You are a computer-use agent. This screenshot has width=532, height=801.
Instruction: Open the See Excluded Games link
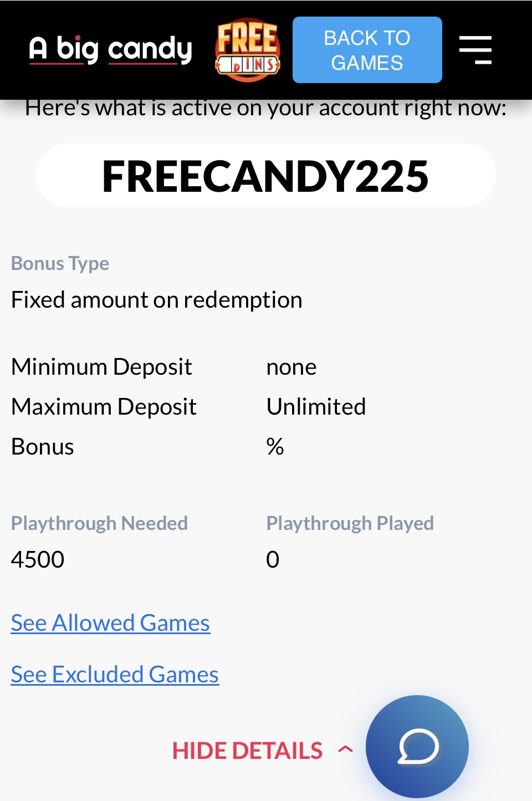(115, 675)
